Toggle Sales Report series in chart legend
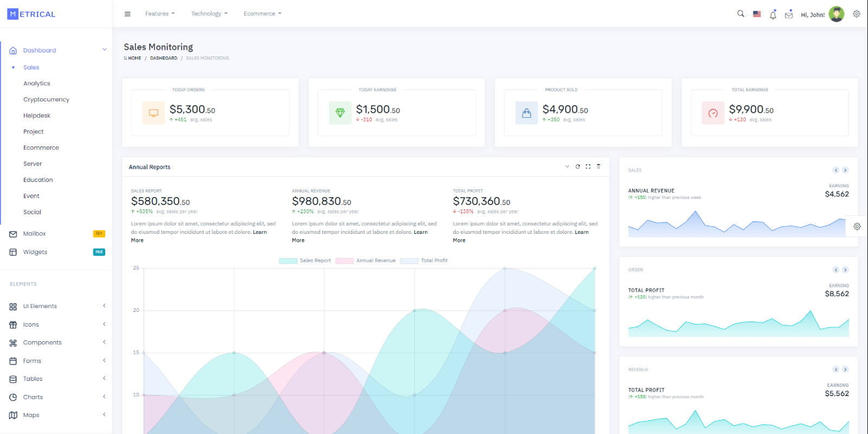 305,261
